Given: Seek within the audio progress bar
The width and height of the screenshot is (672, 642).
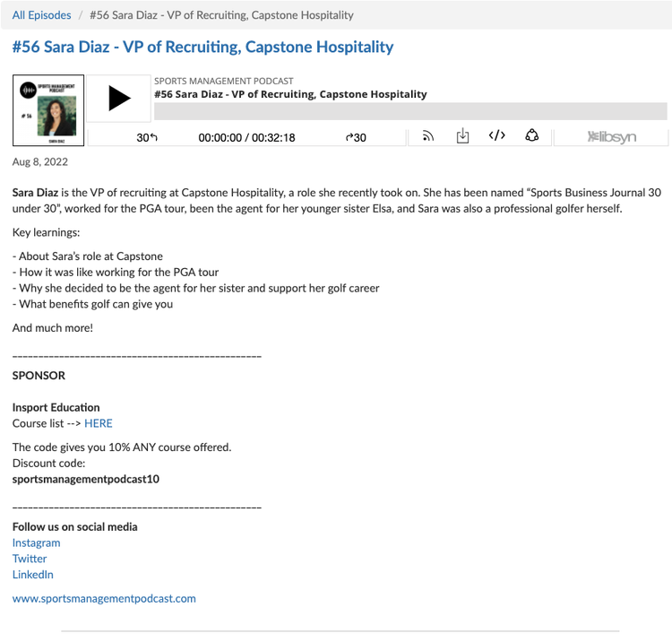Looking at the screenshot, I should click(410, 111).
